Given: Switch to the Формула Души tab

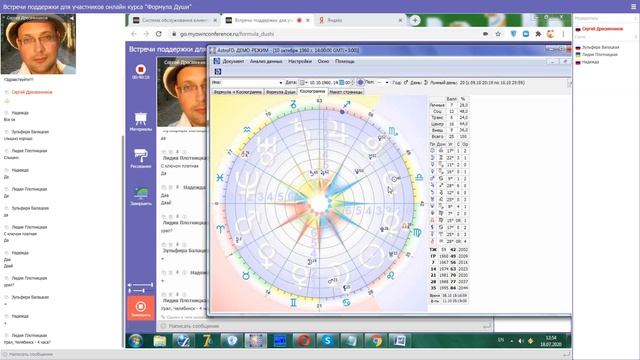Looking at the screenshot, I should [x=281, y=92].
